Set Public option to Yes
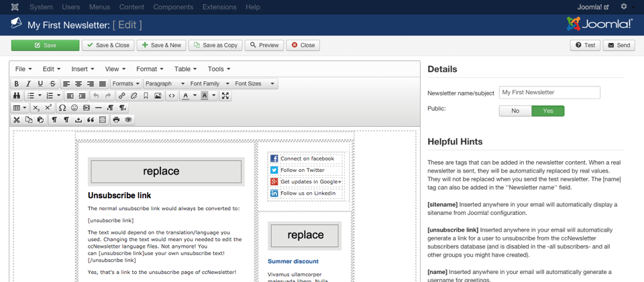Screen dimensions: 644x282 pos(548,111)
